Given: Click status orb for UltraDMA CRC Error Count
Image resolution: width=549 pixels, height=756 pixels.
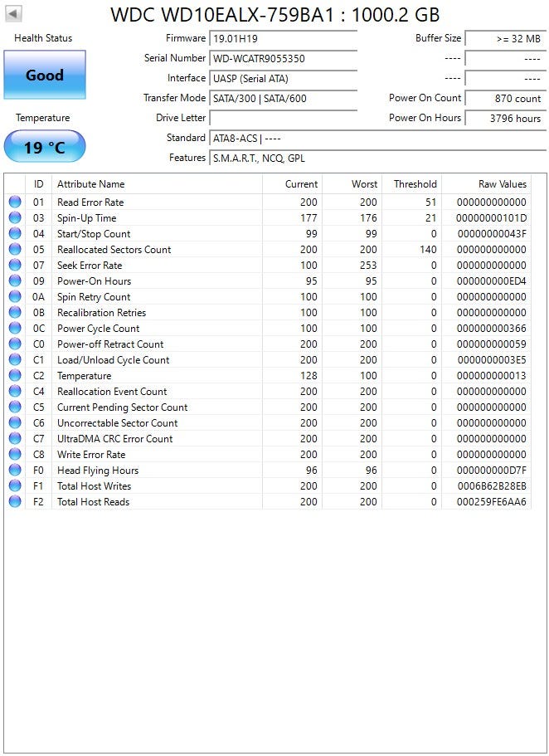Looking at the screenshot, I should coord(15,438).
